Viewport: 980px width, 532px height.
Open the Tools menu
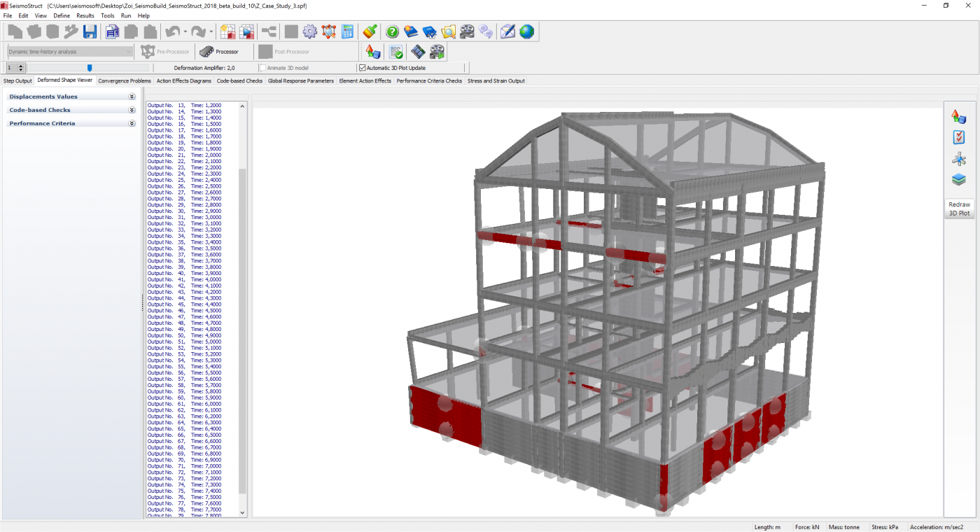[x=108, y=15]
